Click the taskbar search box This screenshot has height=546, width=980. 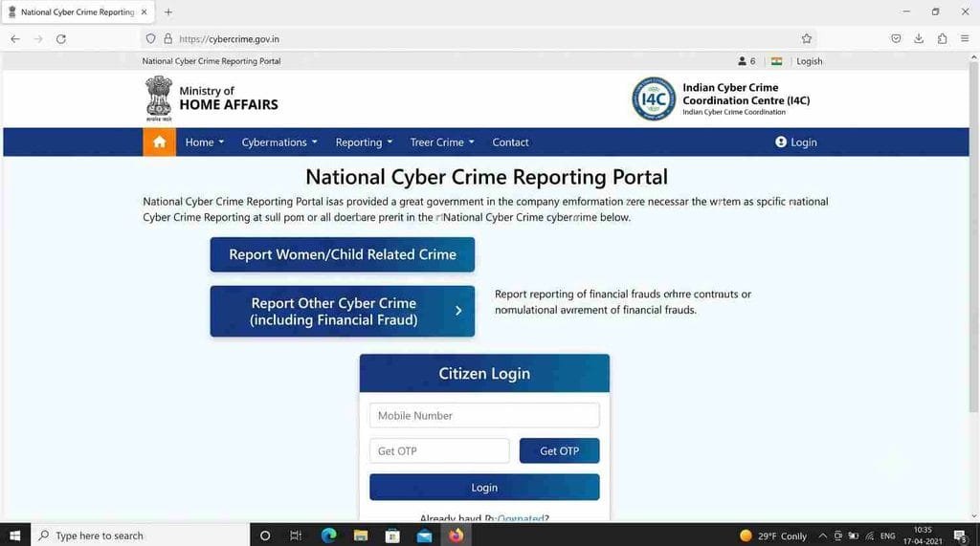pos(140,535)
